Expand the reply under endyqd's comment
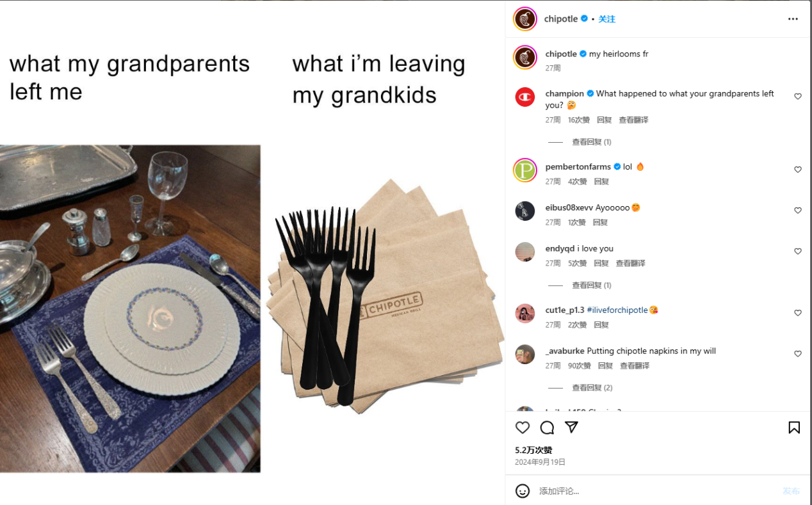Image resolution: width=812 pixels, height=505 pixels. [x=592, y=285]
